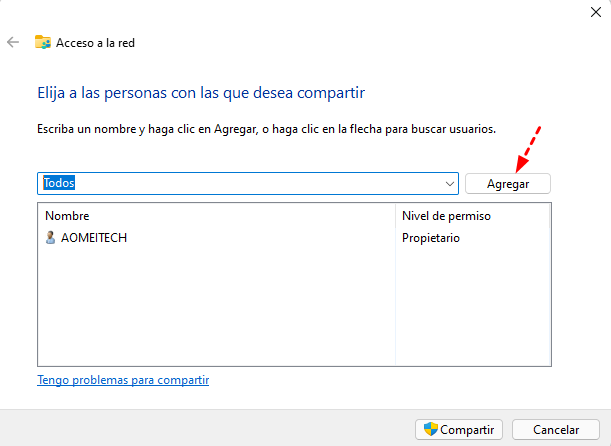611x446 pixels.
Task: Click empty area in the user list
Action: tap(215, 310)
